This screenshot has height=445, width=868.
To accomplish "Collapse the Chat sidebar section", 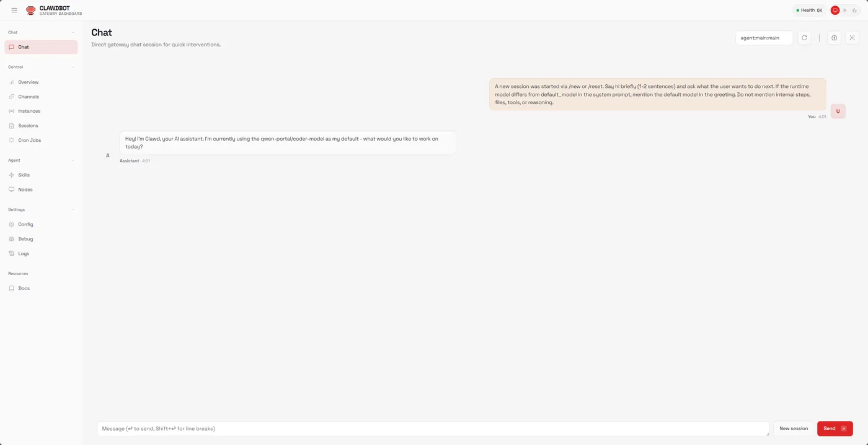I will (73, 32).
